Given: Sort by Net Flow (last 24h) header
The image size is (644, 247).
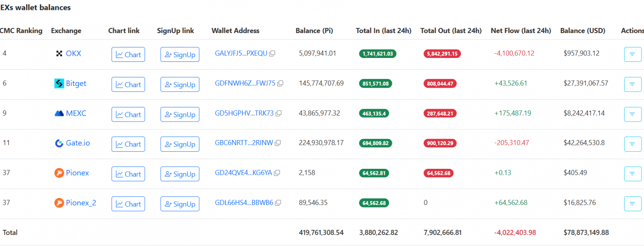Looking at the screenshot, I should click(521, 31).
